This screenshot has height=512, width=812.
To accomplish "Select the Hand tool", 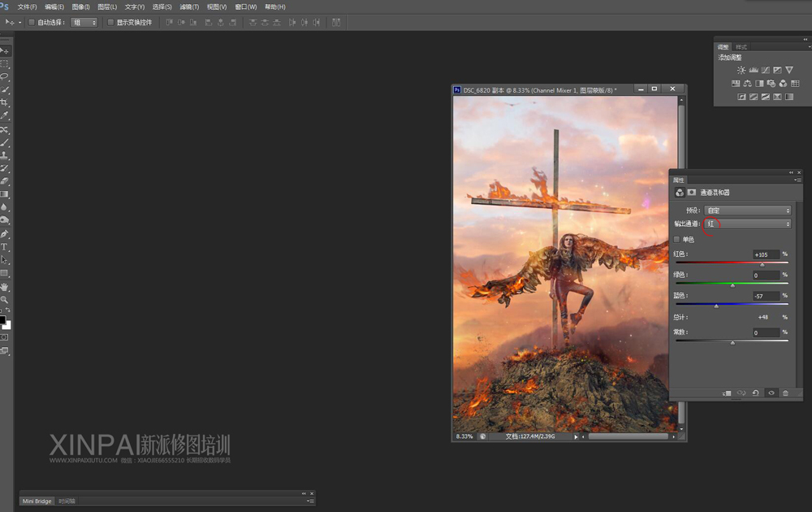I will pyautogui.click(x=5, y=287).
